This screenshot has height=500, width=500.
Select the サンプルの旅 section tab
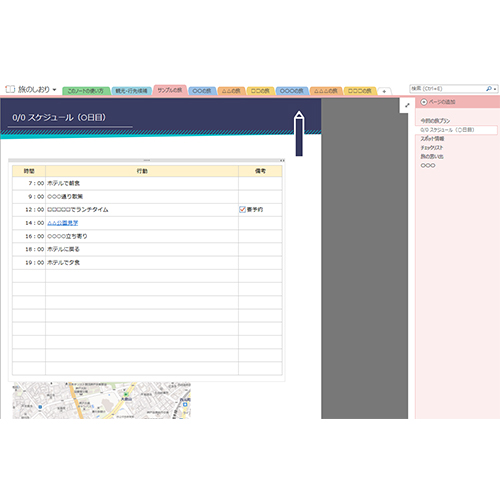[170, 90]
